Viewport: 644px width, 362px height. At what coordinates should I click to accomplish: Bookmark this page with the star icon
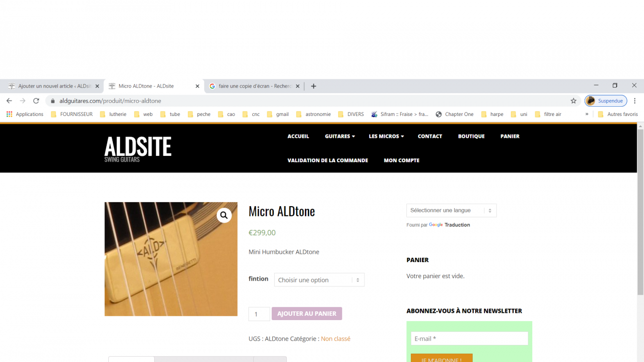(x=574, y=101)
